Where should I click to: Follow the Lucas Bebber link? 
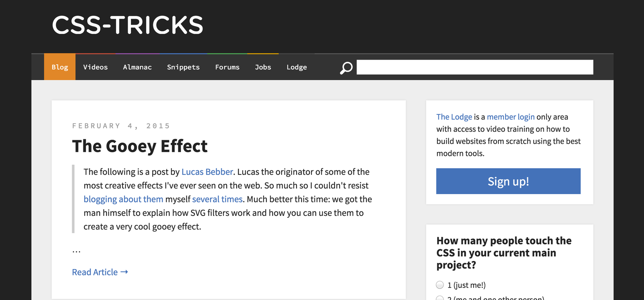pyautogui.click(x=207, y=172)
